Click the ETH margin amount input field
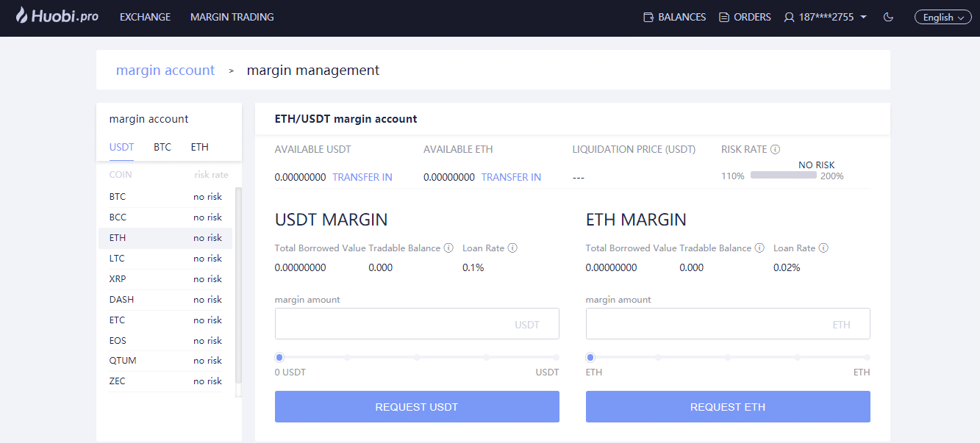The width and height of the screenshot is (980, 443). [727, 323]
